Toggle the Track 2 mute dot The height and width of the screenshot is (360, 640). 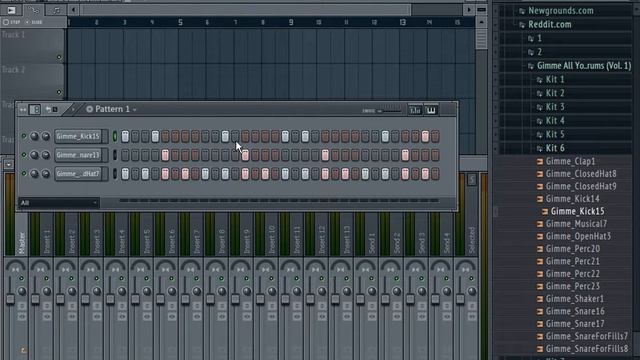click(59, 92)
